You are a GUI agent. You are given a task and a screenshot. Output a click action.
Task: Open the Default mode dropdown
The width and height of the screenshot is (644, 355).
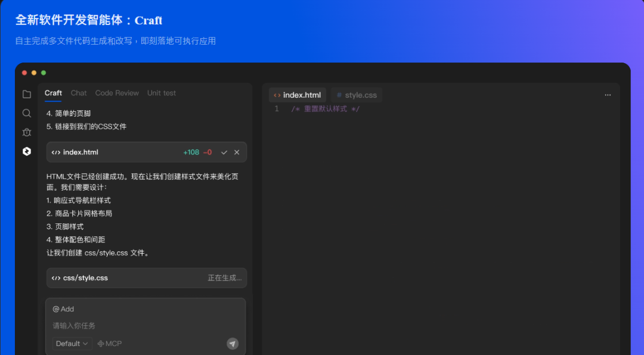click(x=72, y=344)
